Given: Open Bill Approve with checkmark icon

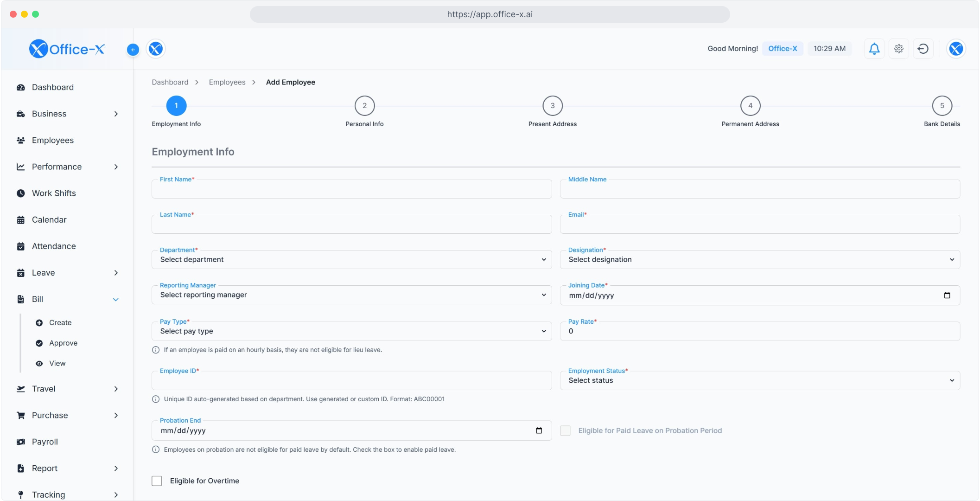Looking at the screenshot, I should pyautogui.click(x=39, y=343).
